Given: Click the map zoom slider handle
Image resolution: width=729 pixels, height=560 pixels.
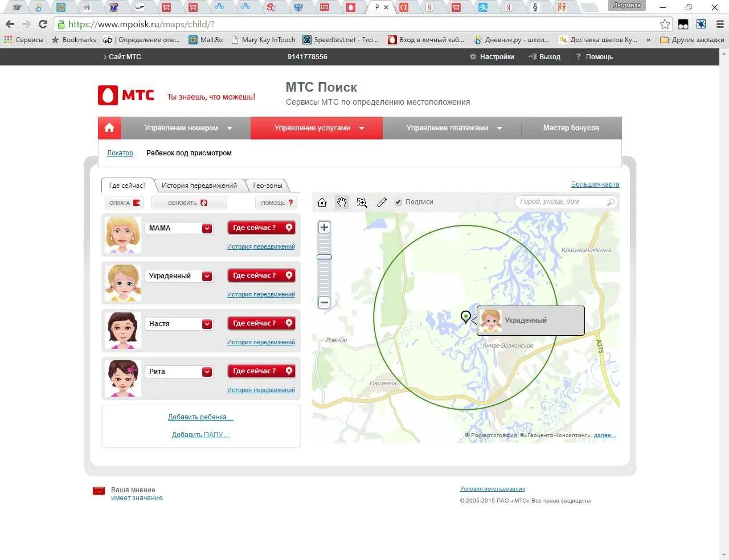Looking at the screenshot, I should (x=324, y=257).
